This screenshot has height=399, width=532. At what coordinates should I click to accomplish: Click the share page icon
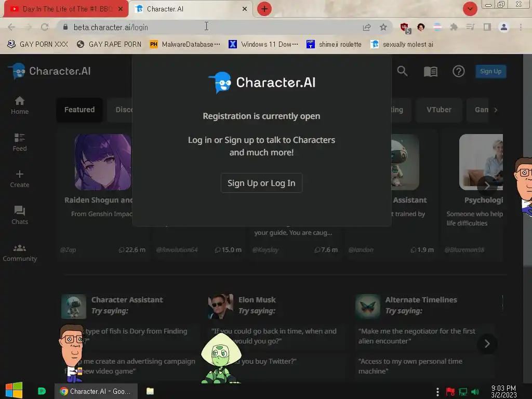pyautogui.click(x=366, y=27)
